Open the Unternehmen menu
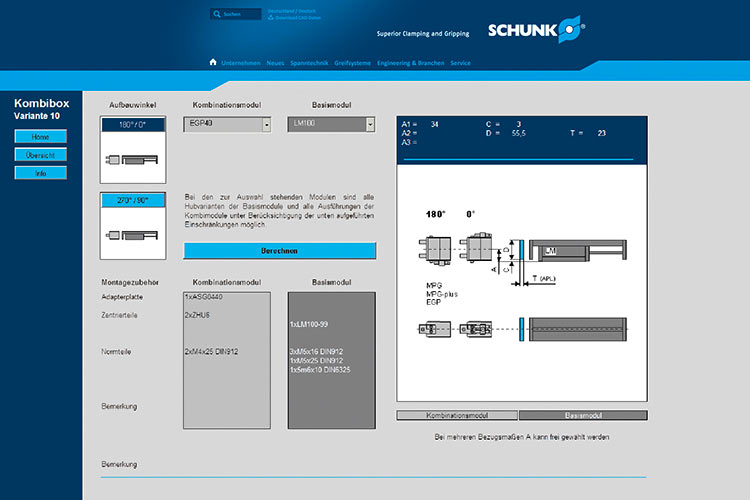Screen dimensions: 750x500 (241, 63)
